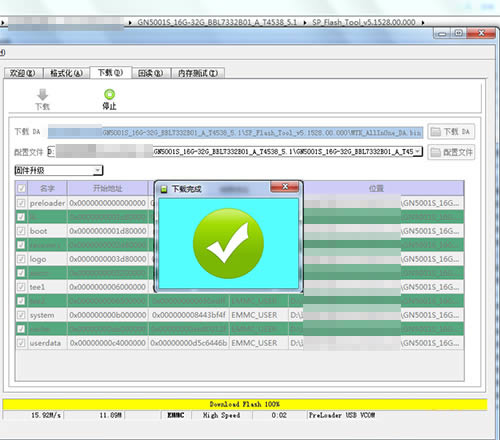
Task: Click the Download DA path field
Action: (235, 132)
